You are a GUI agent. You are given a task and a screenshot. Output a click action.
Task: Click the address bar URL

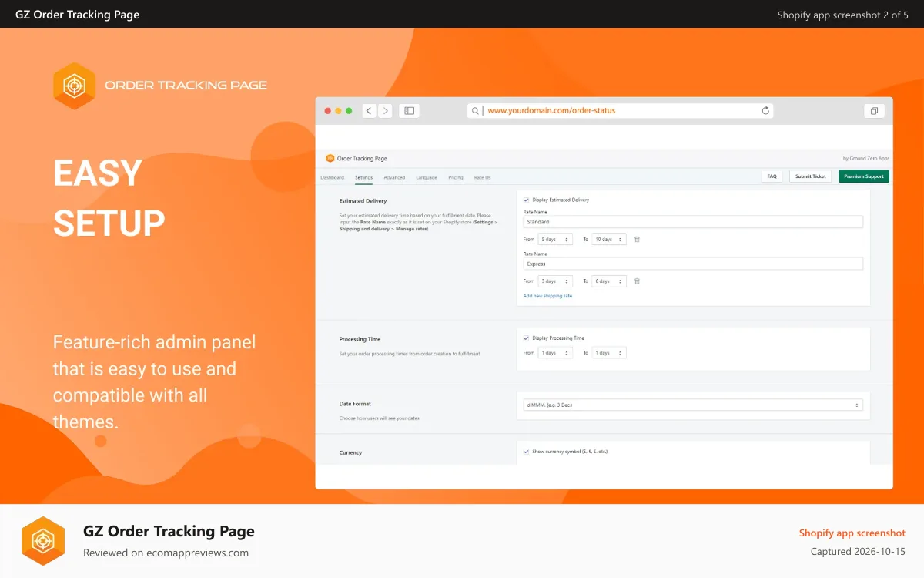tap(551, 111)
